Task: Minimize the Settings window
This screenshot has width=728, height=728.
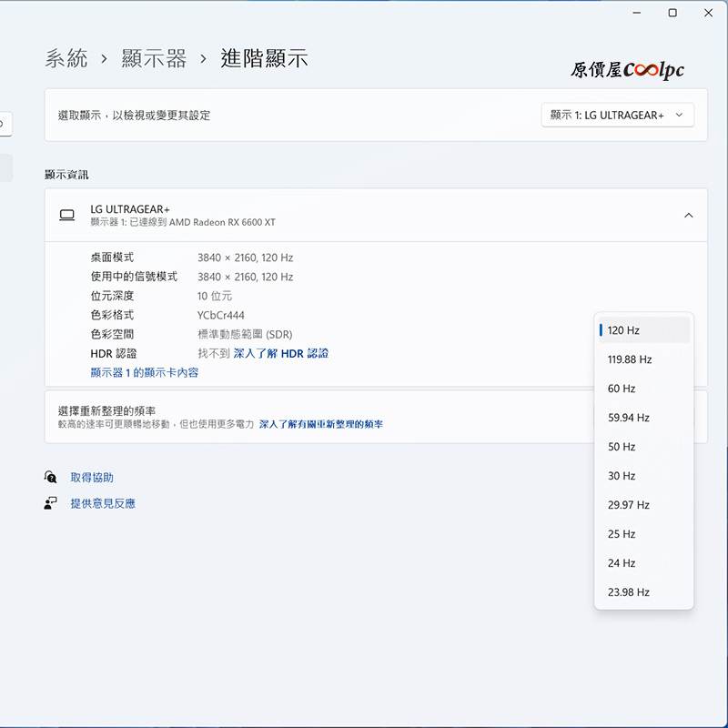Action: coord(636,13)
